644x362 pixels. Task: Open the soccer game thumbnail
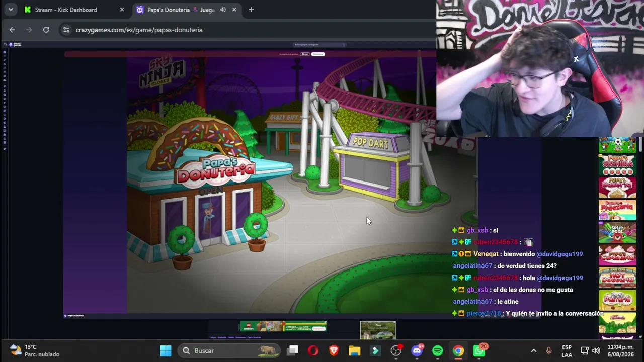(617, 144)
